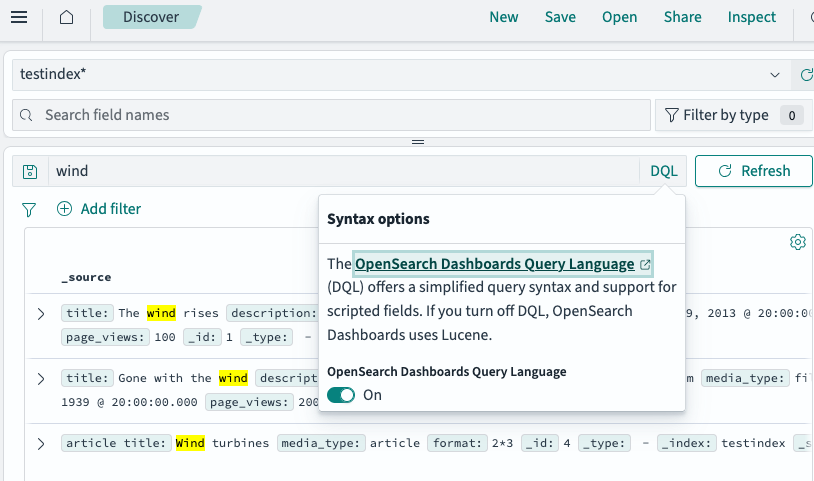This screenshot has height=481, width=814.
Task: Click the panel resize handle
Action: coord(418,142)
